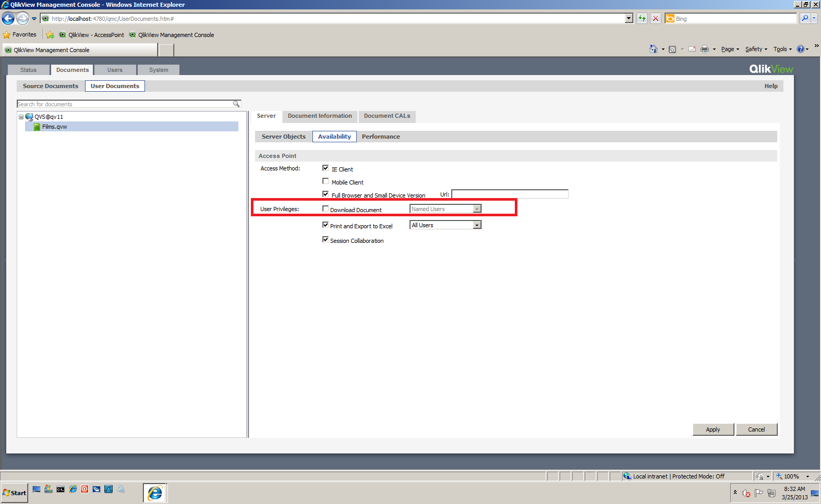821x504 pixels.
Task: Open QlikView - AccessPoint favorite link
Action: tap(92, 35)
